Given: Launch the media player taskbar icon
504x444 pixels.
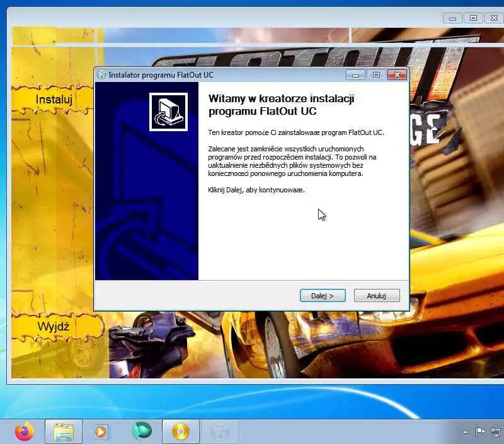Looking at the screenshot, I should (x=101, y=431).
